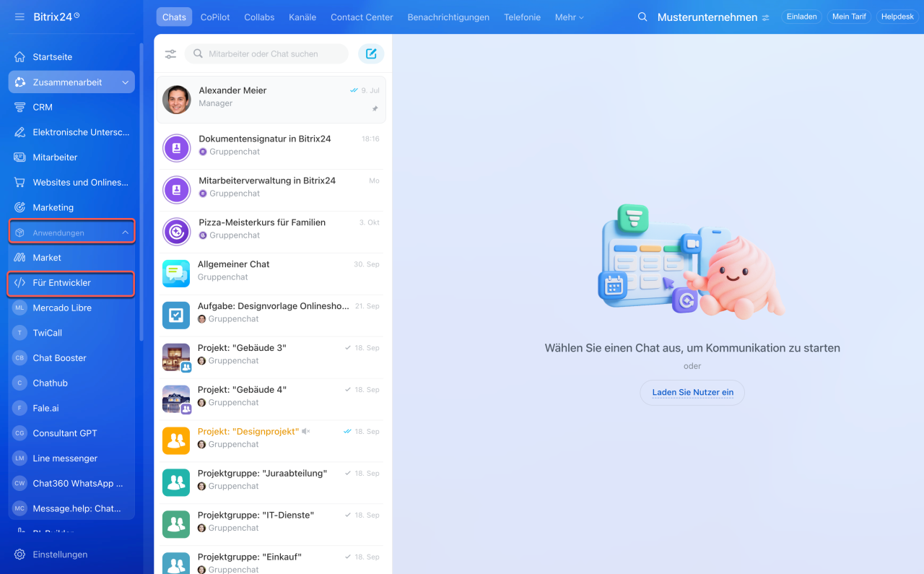Click the CRM funnel icon
924x574 pixels.
click(19, 107)
